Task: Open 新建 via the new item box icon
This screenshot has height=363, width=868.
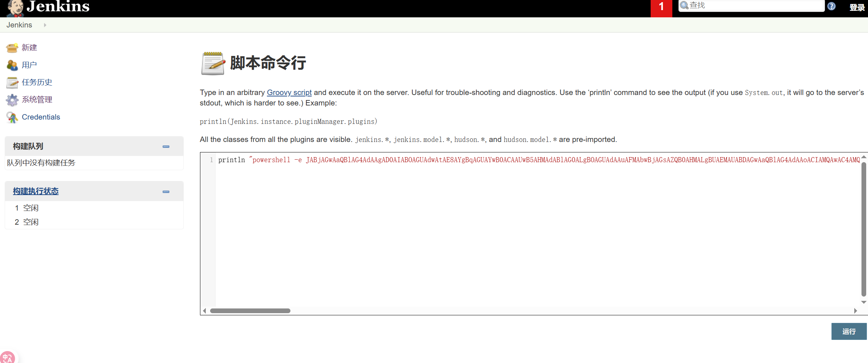Action: [x=12, y=47]
